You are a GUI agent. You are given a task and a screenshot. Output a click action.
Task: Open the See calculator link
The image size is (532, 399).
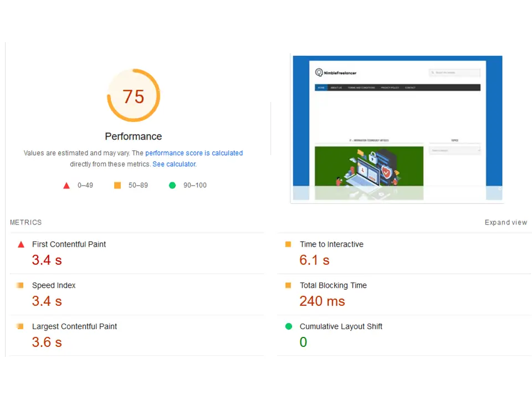click(174, 164)
